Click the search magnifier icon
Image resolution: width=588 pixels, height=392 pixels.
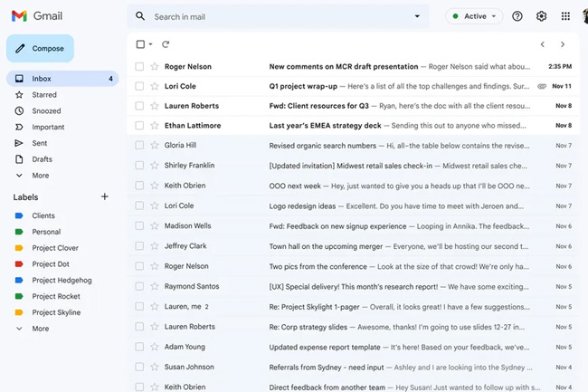[x=140, y=16]
